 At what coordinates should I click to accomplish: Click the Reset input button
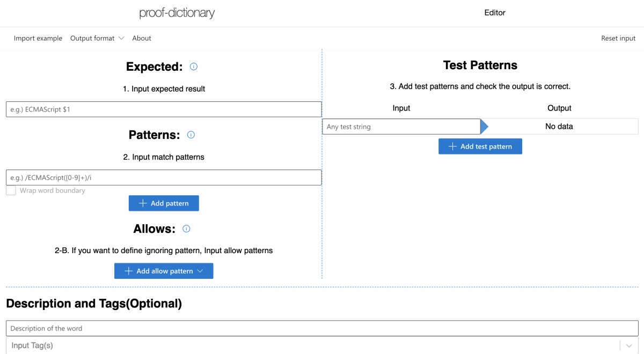pos(618,38)
